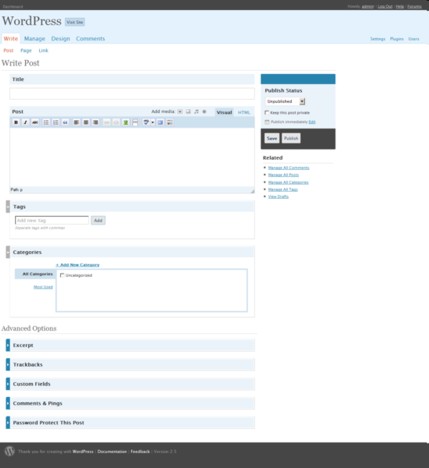Image resolution: width=429 pixels, height=468 pixels.
Task: Toggle bold formatting in the post editor
Action: coord(16,123)
